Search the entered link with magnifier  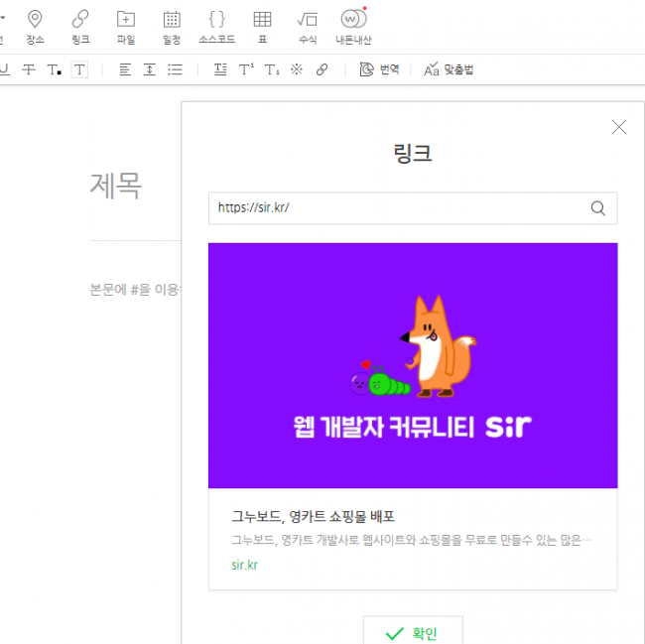[x=598, y=208]
